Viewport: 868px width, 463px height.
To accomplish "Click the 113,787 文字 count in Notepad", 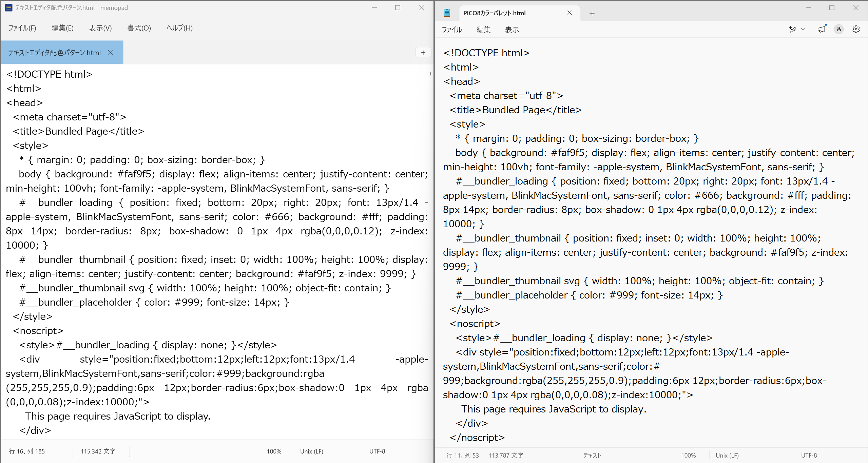I will (506, 455).
